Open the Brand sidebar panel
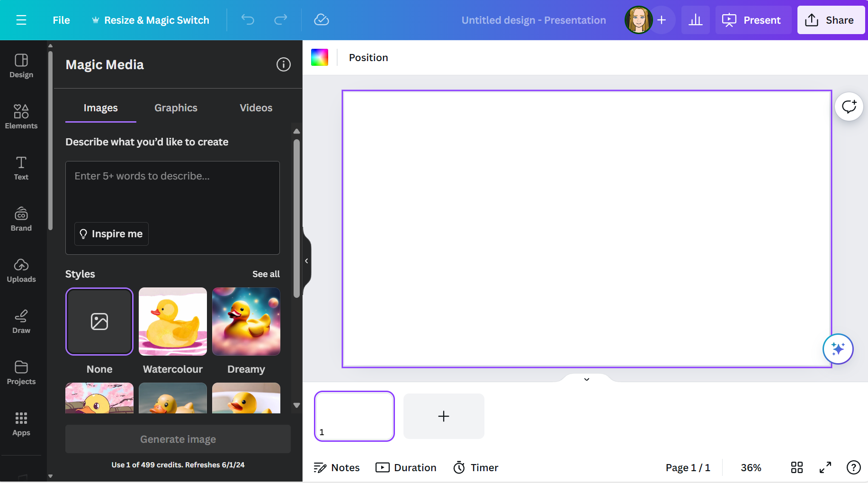This screenshot has width=868, height=483. [x=21, y=219]
